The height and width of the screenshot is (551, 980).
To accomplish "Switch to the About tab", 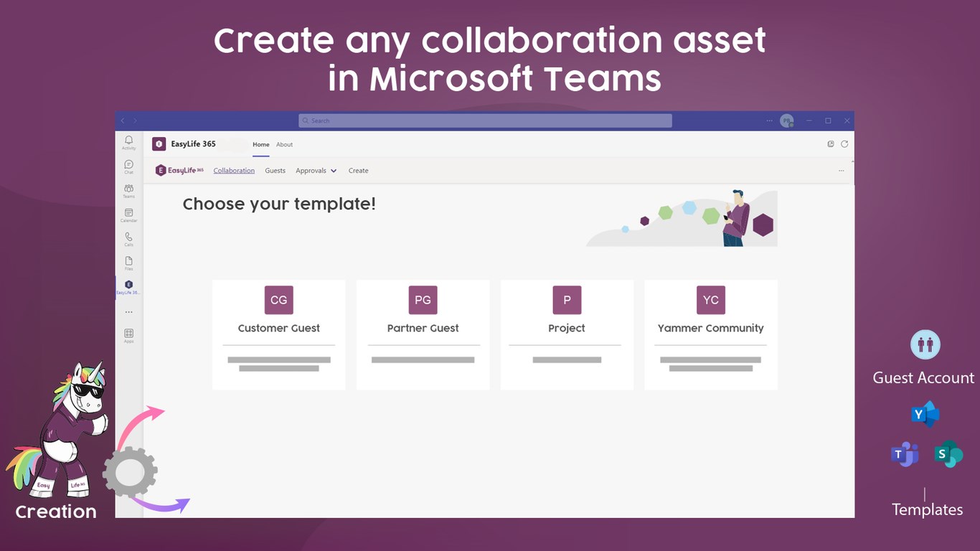I will [x=285, y=144].
